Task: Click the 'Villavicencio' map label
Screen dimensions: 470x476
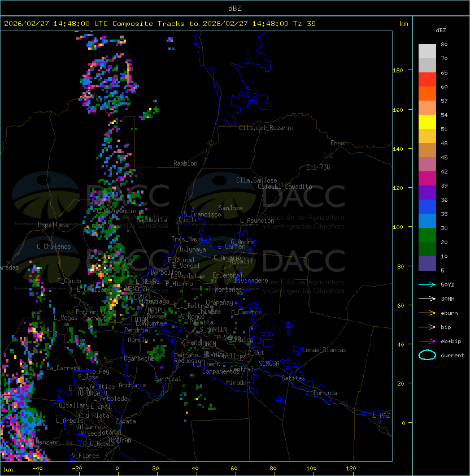Action: [114, 211]
